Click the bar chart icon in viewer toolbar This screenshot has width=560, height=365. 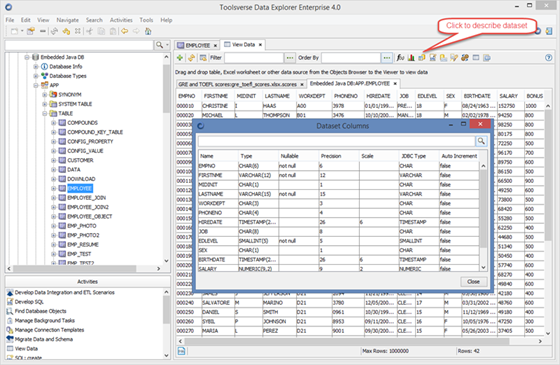click(x=411, y=58)
